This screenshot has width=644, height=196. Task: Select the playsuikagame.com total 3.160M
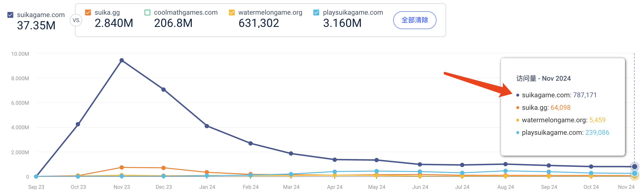pos(342,23)
